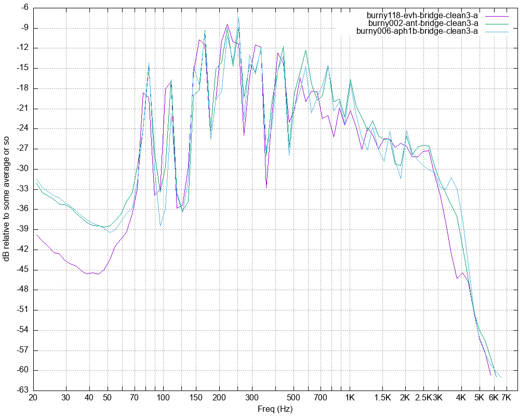Select the -6 dB y-axis tick label
Viewport: 532px width, 416px height.
pyautogui.click(x=23, y=8)
